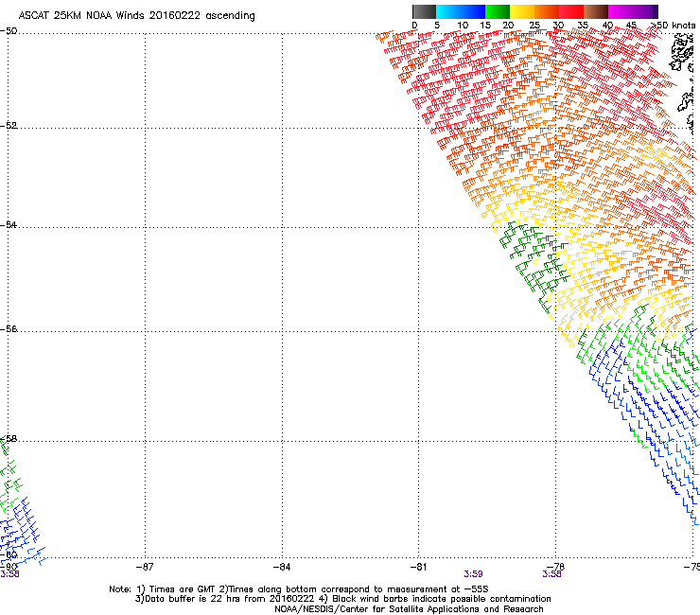Select the gray 0-5 knots legend segment
Image resolution: width=700 pixels, height=615 pixels.
(424, 11)
